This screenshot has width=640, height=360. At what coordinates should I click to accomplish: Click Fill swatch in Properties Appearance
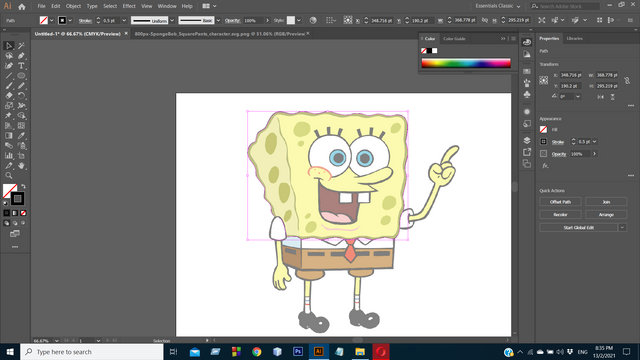[x=543, y=129]
